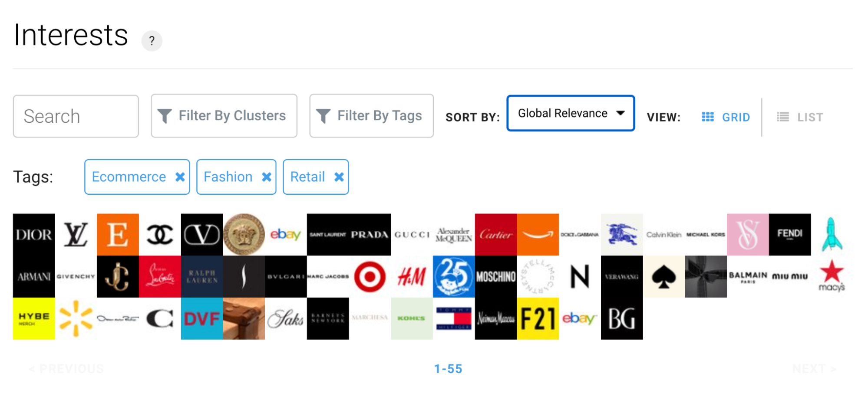The width and height of the screenshot is (868, 403).
Task: Select the Moschino tile
Action: pos(496,276)
